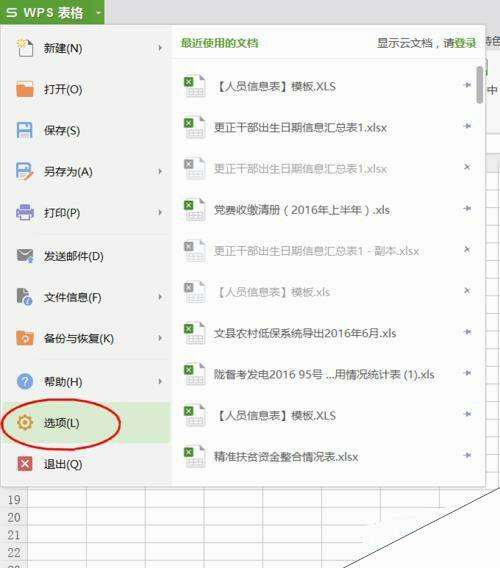
Task: Select row header 19
Action: point(14,500)
